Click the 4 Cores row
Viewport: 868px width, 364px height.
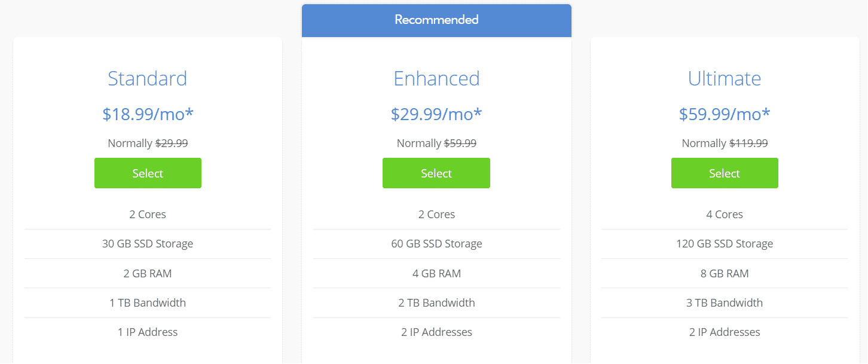pyautogui.click(x=725, y=215)
